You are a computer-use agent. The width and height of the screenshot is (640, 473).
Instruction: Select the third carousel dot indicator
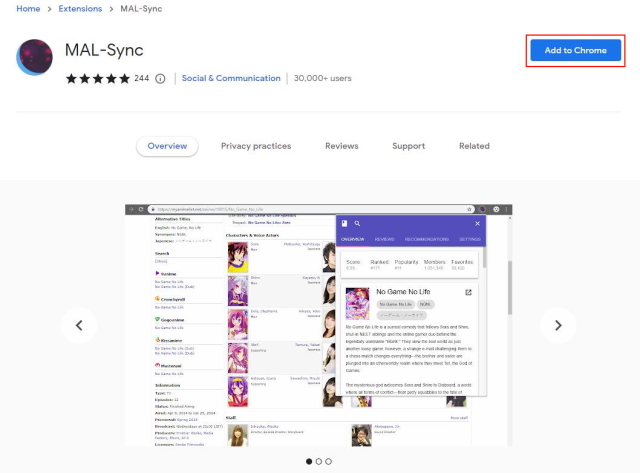tap(329, 461)
